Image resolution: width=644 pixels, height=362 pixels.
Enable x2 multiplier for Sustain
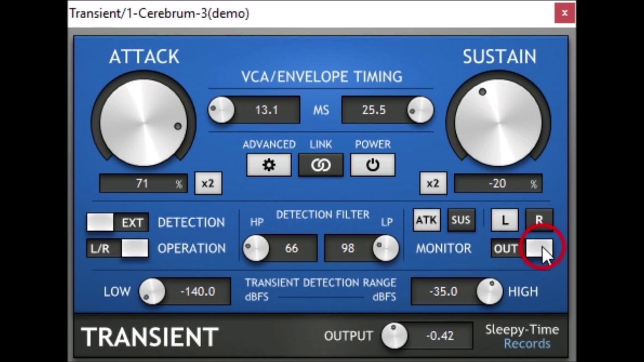[433, 184]
